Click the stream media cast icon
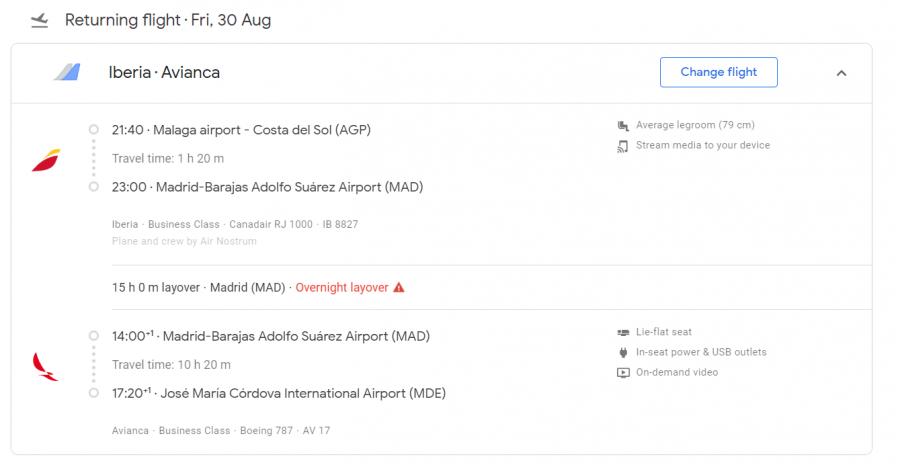 (x=624, y=146)
